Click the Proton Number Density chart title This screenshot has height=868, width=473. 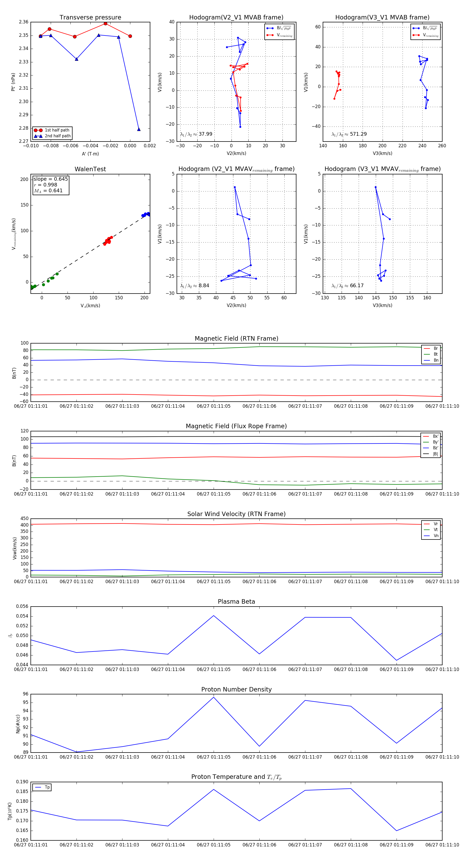click(236, 689)
